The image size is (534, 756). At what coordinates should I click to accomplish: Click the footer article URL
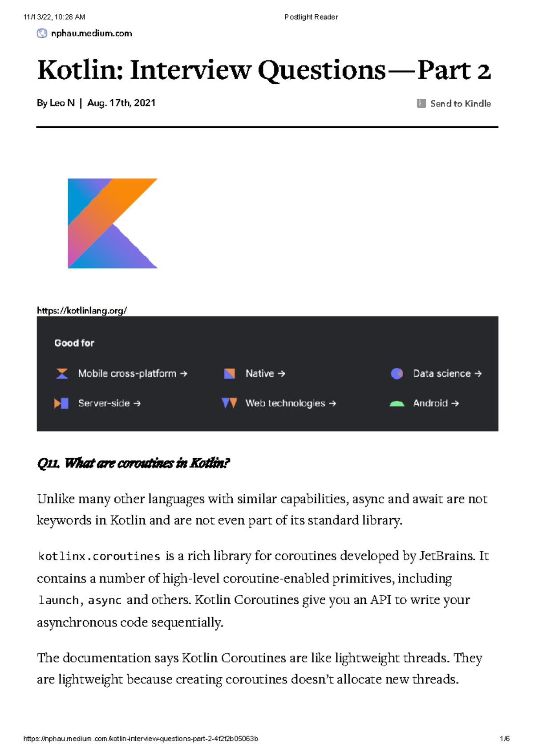(x=141, y=739)
